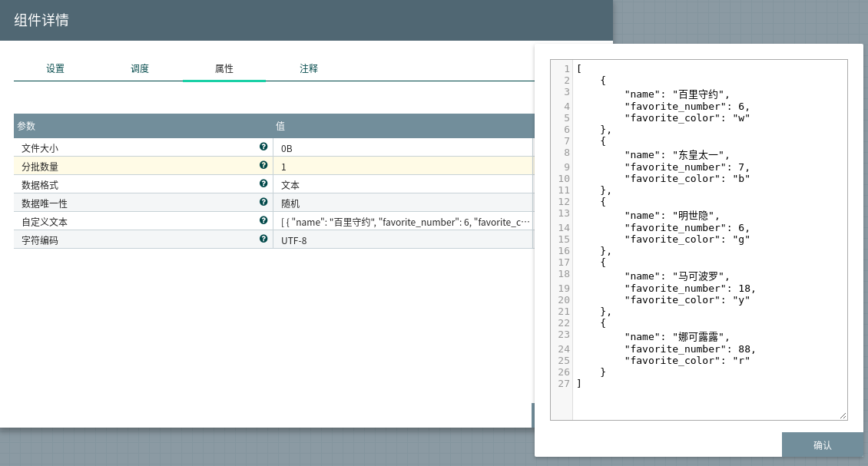868x466 pixels.
Task: Click the resize handle of the text editor
Action: tap(843, 415)
